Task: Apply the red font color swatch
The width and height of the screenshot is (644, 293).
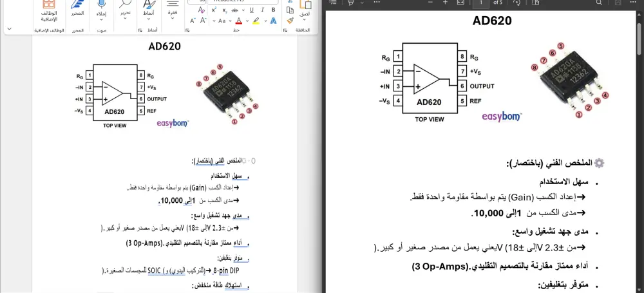Action: click(x=239, y=21)
